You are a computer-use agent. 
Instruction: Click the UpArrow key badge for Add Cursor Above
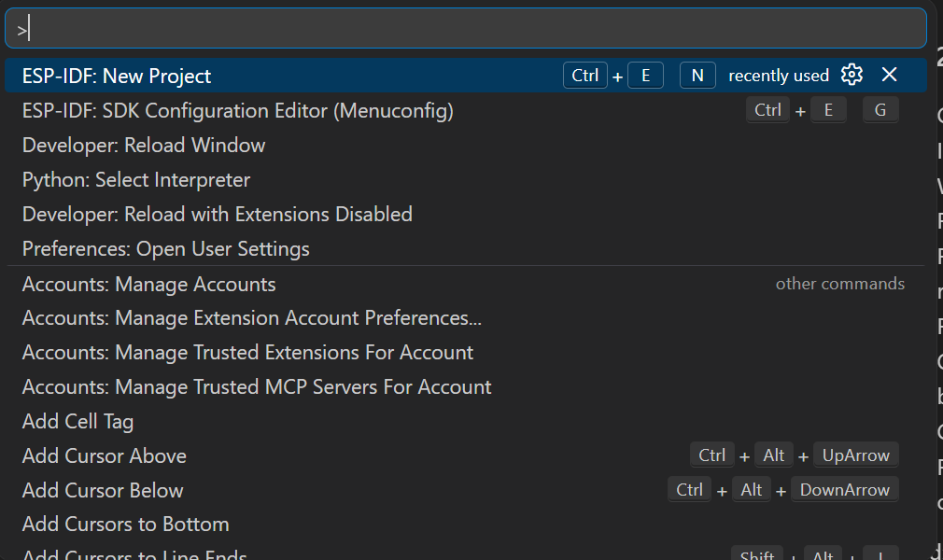point(856,455)
